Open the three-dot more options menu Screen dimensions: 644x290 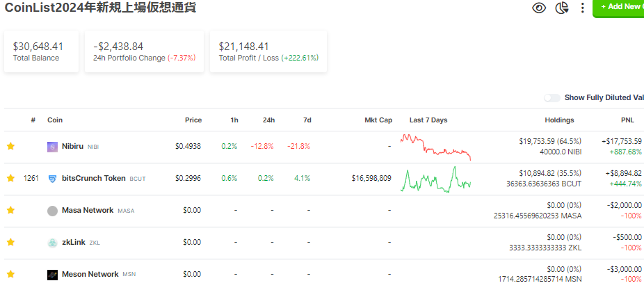582,8
